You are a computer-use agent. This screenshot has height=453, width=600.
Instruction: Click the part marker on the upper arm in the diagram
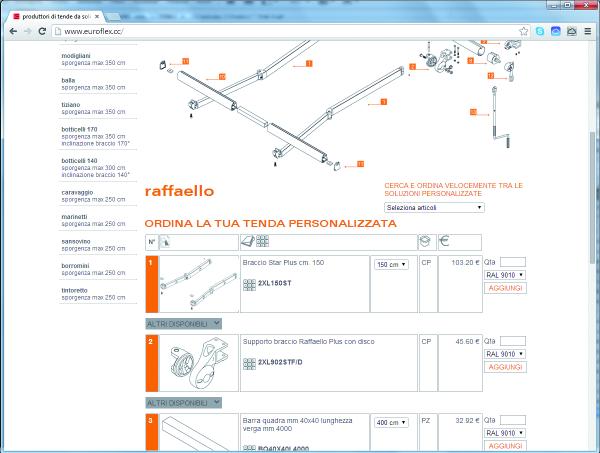[x=309, y=64]
